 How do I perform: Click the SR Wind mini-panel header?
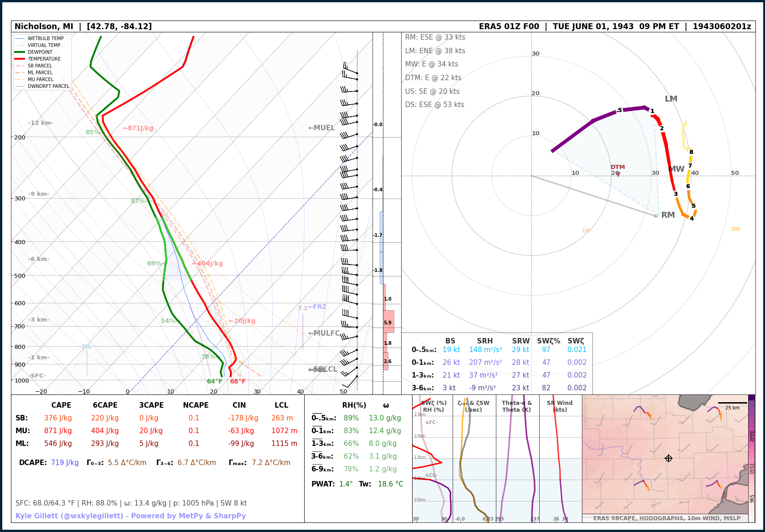[560, 406]
